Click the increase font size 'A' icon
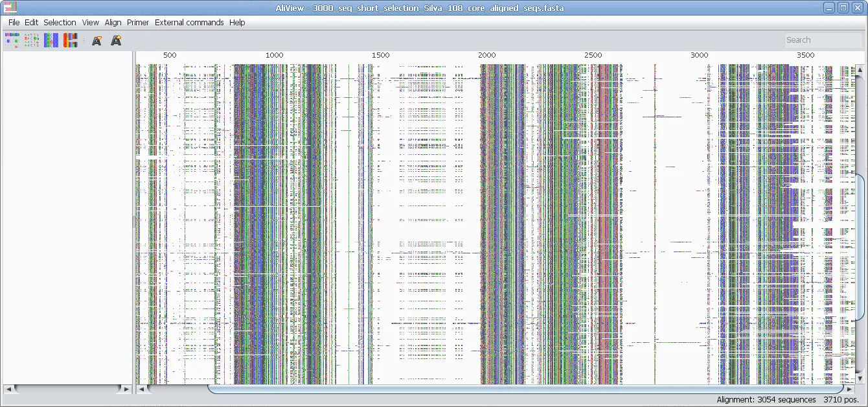Screen dimensions: 868x407 [116, 41]
